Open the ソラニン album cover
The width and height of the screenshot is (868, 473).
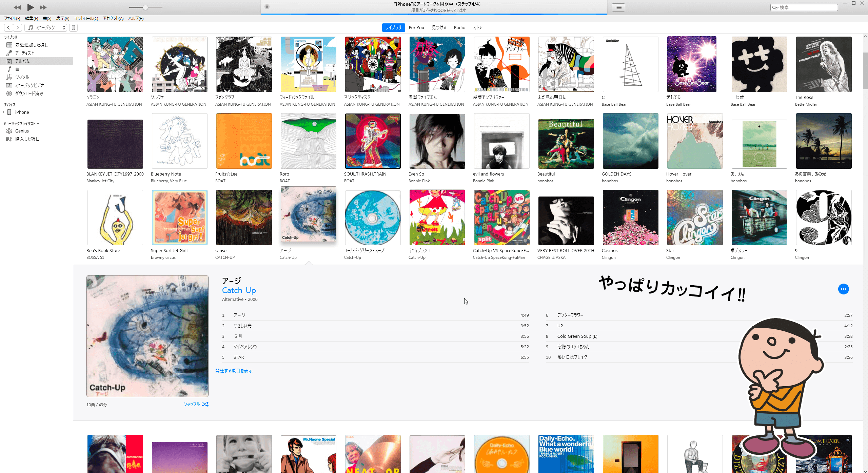click(115, 64)
